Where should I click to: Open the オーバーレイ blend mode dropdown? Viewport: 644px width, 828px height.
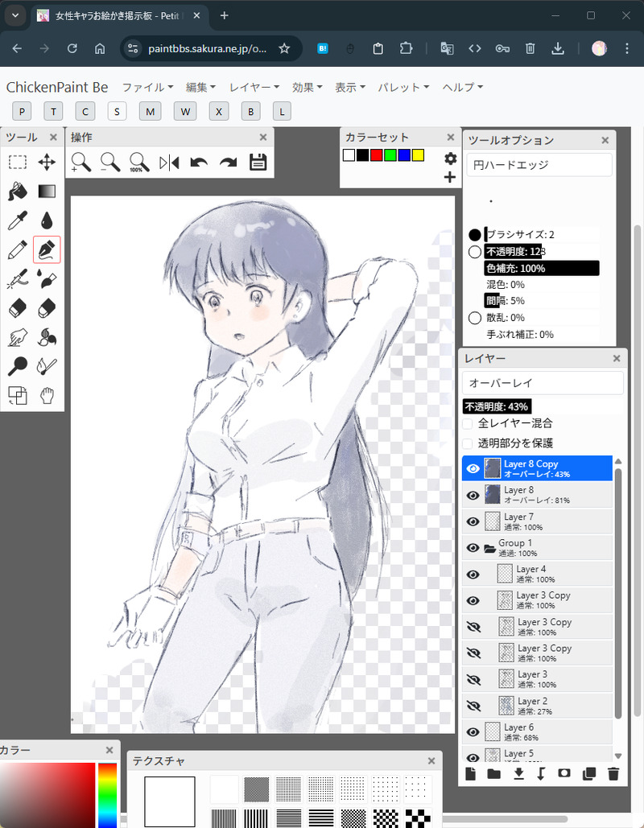pos(543,383)
